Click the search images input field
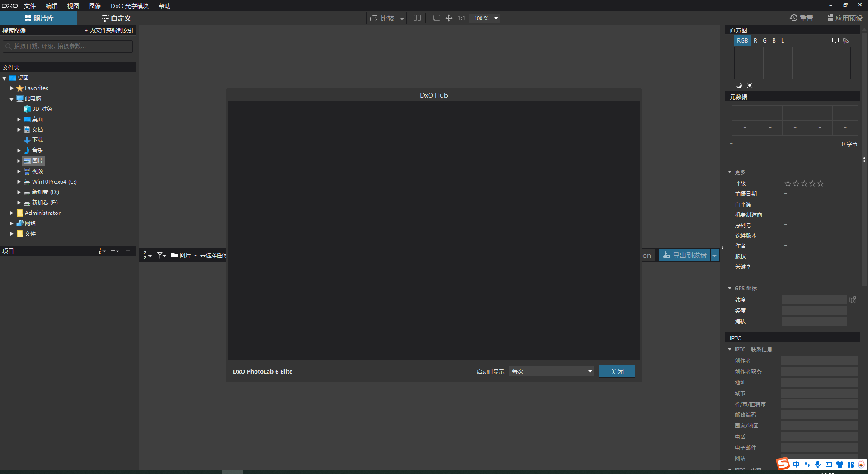 point(68,47)
